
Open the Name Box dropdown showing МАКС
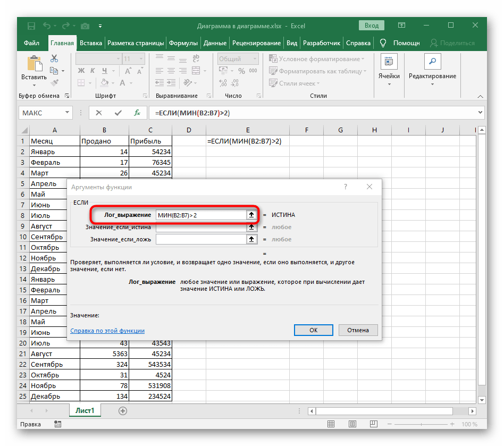[67, 113]
